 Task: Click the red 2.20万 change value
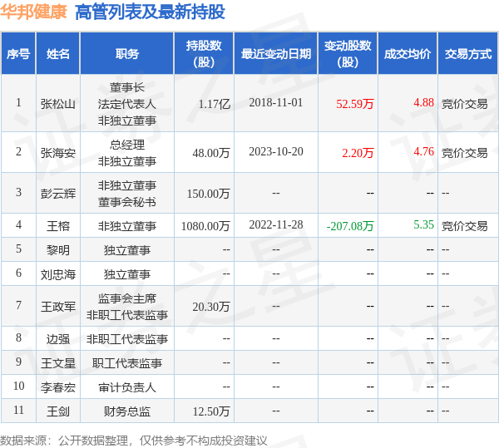358,153
